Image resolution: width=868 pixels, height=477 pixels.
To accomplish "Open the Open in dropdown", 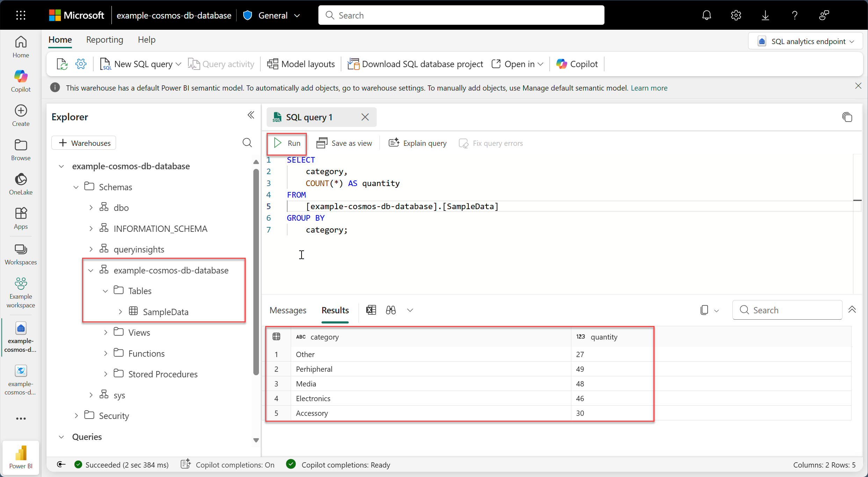I will coord(517,64).
